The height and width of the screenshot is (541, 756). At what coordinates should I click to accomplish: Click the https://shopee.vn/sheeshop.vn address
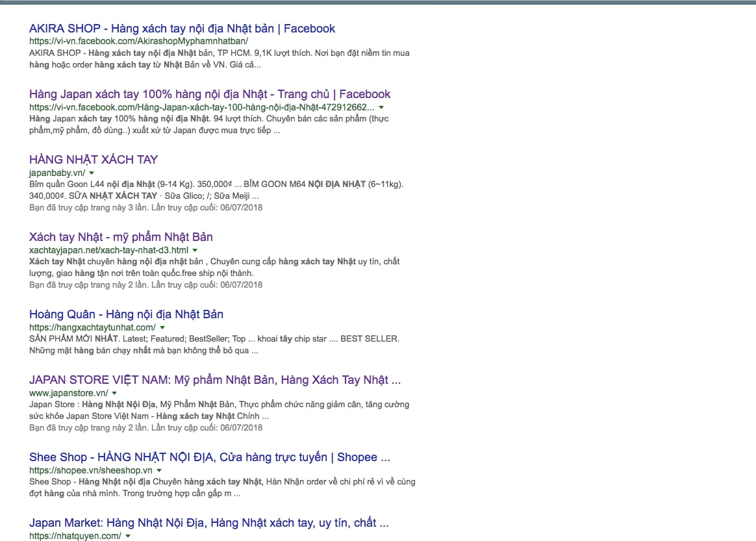tap(90, 470)
